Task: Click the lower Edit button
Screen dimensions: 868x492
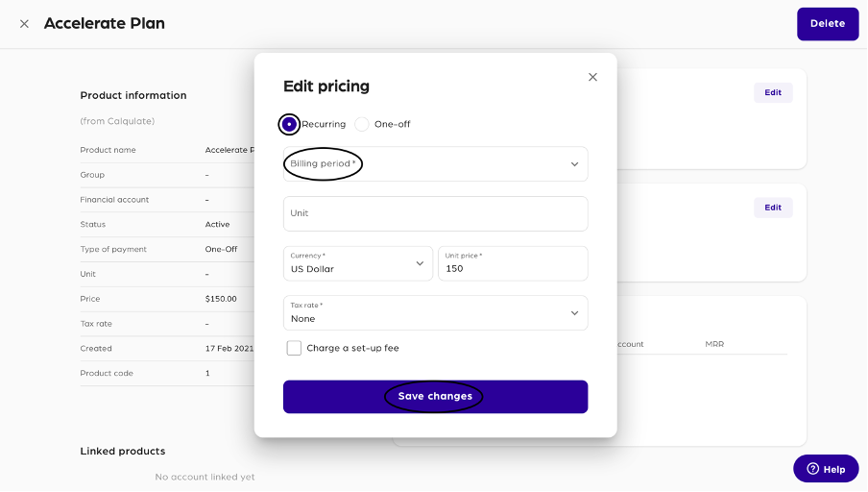Action: pyautogui.click(x=773, y=208)
